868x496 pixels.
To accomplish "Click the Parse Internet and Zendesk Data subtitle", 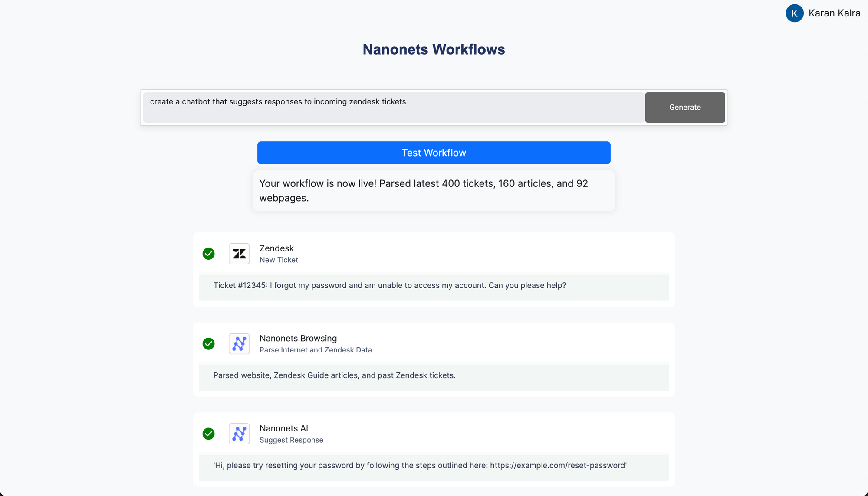I will (x=316, y=350).
